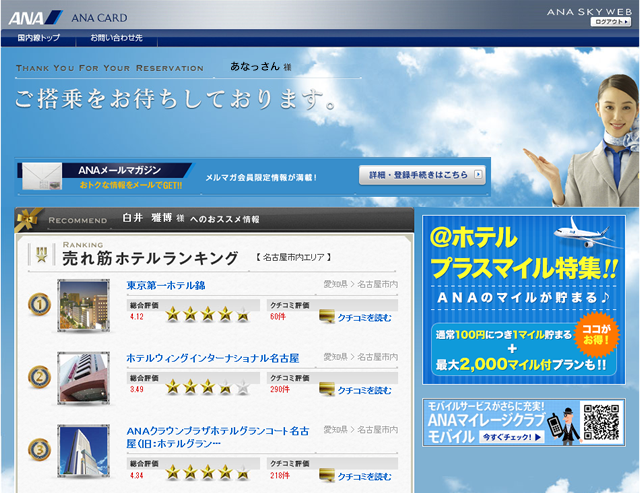Click 通常100円につき1マイル貯まる promo box
This screenshot has width=640, height=493.
pyautogui.click(x=524, y=349)
